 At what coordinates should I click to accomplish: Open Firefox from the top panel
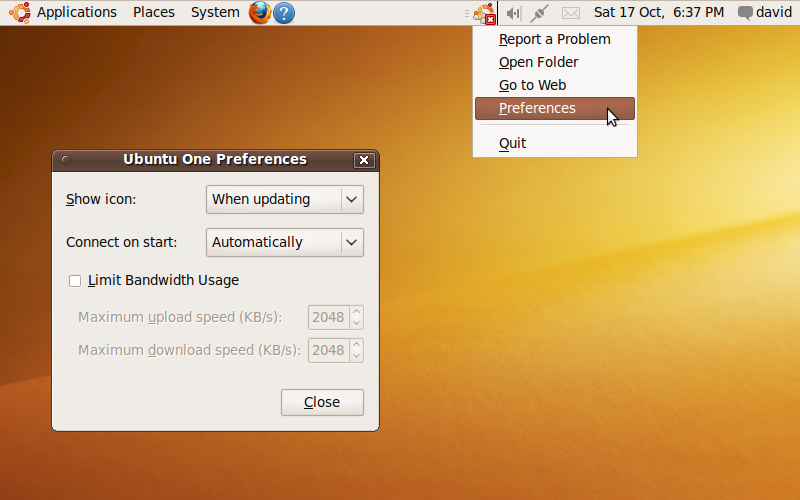point(260,13)
